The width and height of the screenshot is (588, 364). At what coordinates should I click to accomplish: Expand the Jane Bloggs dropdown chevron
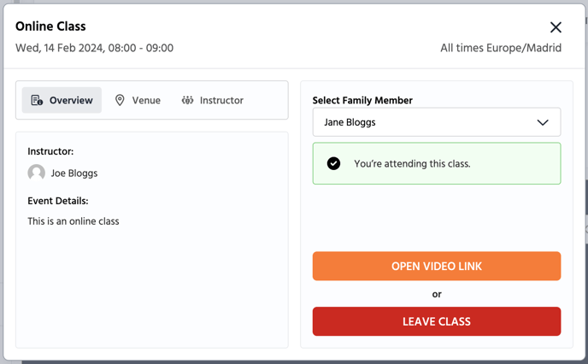pyautogui.click(x=542, y=122)
